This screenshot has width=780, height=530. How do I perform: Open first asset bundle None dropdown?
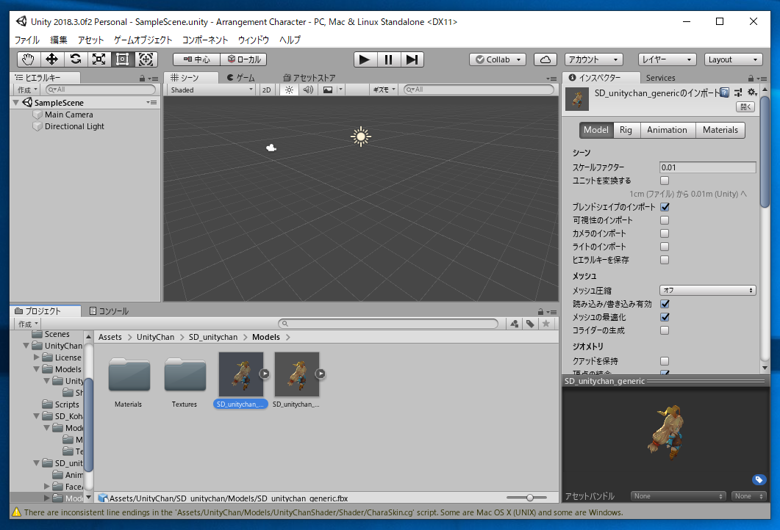click(x=679, y=496)
